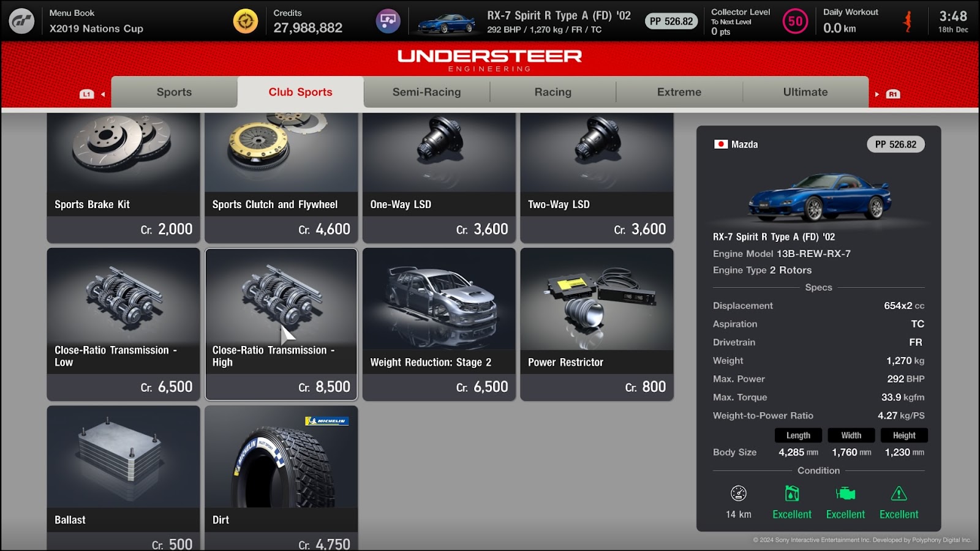Open the purple Collector garage icon
This screenshot has width=980, height=551.
(x=388, y=21)
